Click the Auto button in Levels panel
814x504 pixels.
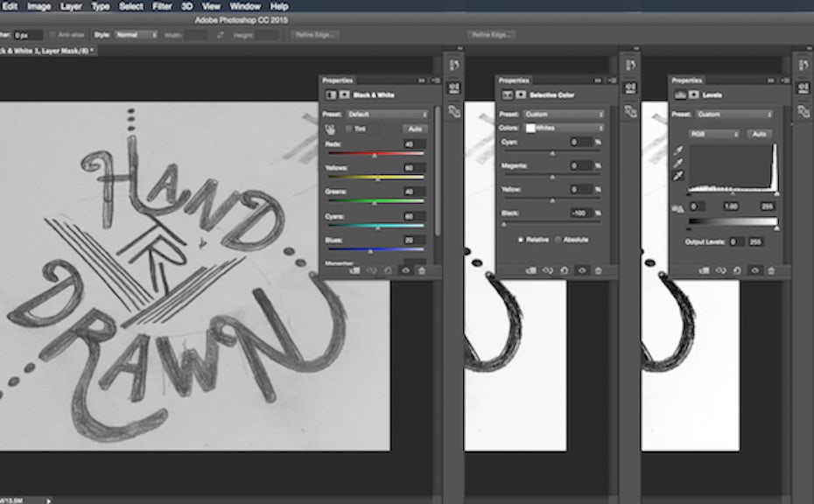click(759, 134)
